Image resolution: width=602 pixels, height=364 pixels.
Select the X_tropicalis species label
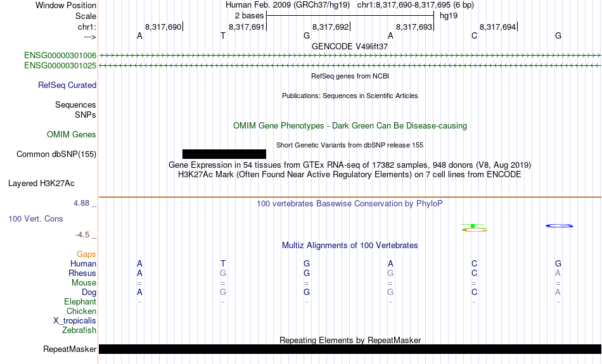pyautogui.click(x=75, y=321)
